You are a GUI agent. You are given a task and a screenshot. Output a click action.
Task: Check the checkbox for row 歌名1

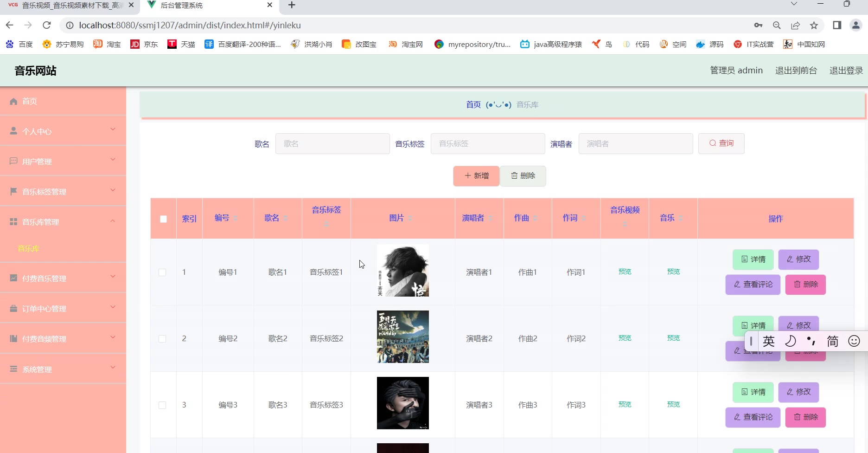coord(162,272)
